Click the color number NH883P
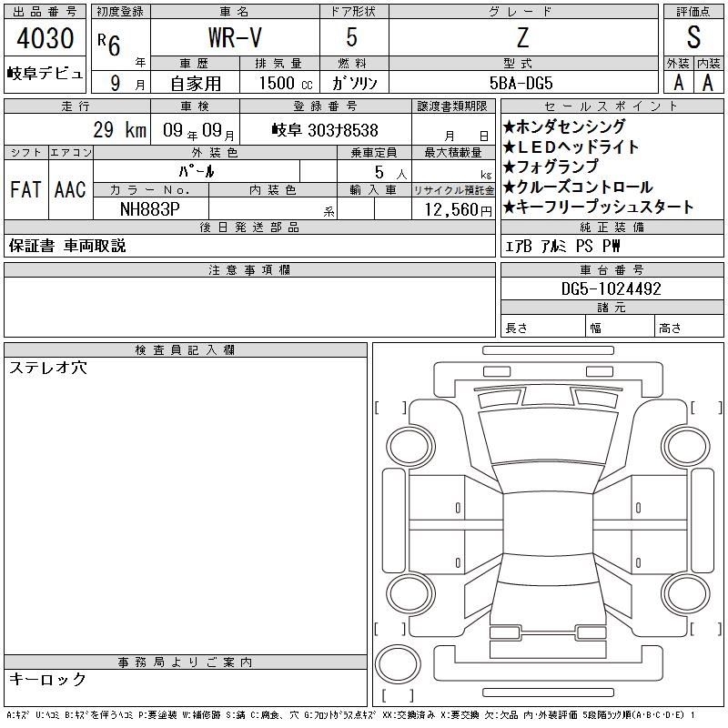 [x=150, y=209]
